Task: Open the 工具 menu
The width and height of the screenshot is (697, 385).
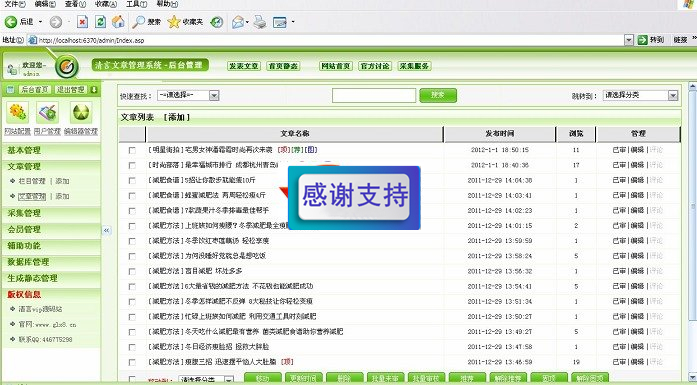Action: click(x=136, y=4)
